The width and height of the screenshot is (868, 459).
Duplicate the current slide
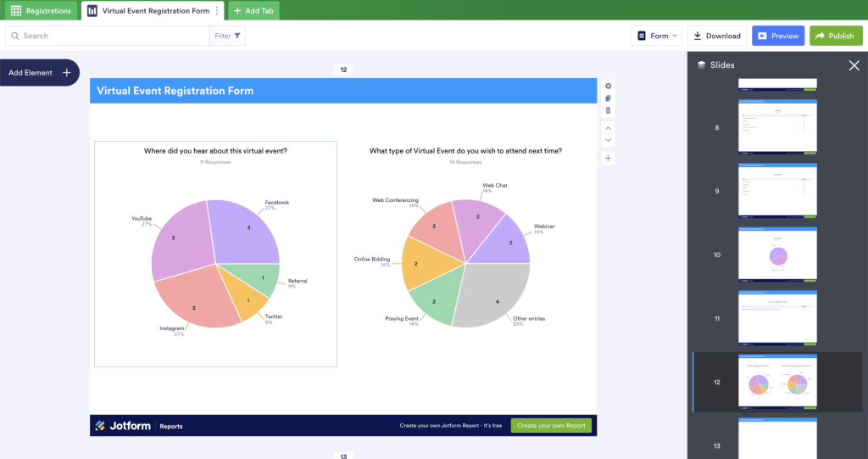(608, 98)
